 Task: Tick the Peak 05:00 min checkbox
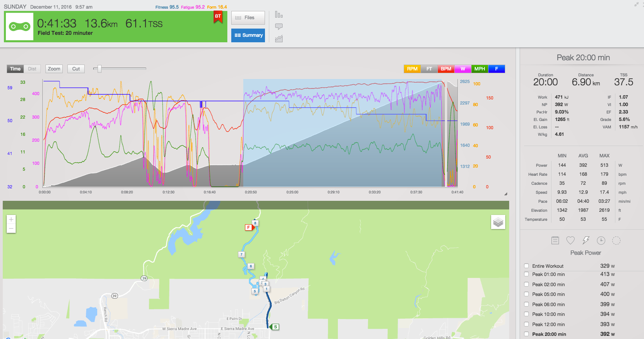[x=526, y=294]
